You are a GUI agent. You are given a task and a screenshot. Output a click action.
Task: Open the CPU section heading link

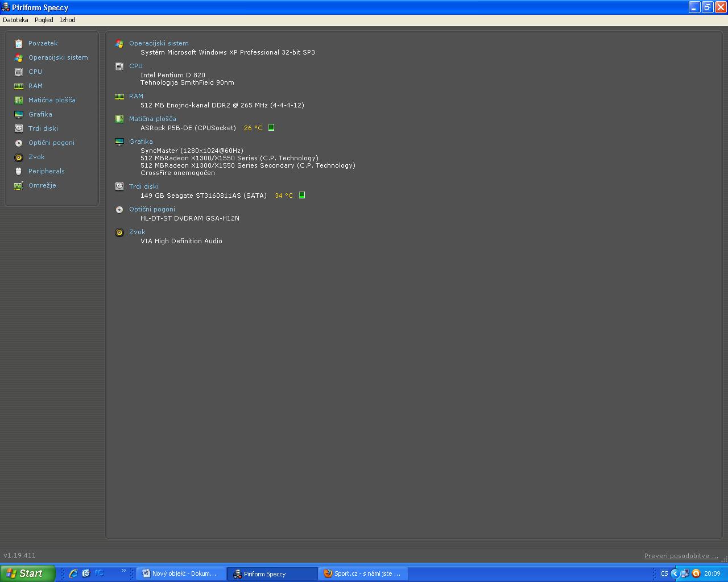click(x=136, y=66)
